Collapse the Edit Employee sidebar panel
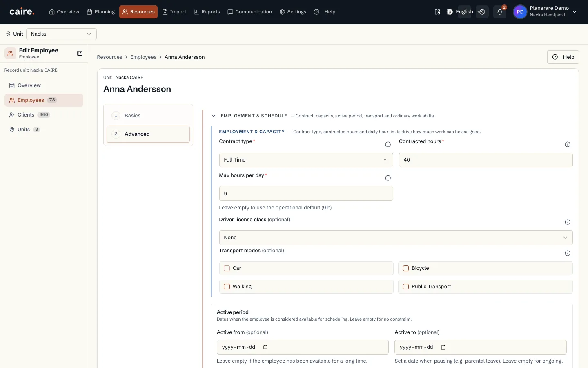 [x=80, y=53]
